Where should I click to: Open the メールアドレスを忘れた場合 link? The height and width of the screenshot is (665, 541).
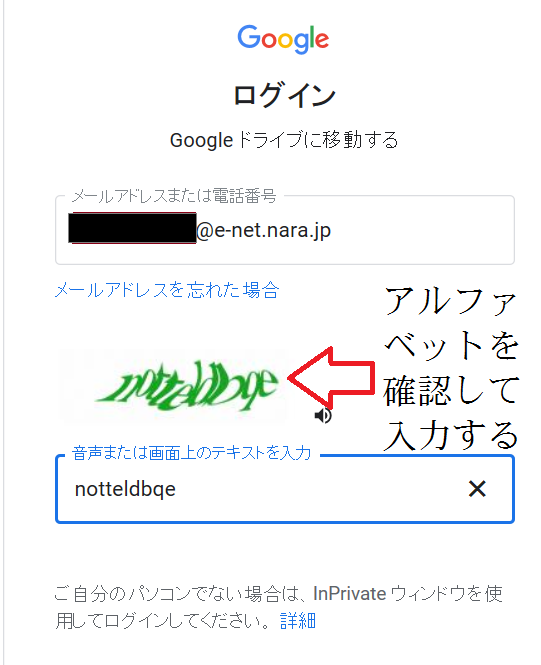point(167,291)
